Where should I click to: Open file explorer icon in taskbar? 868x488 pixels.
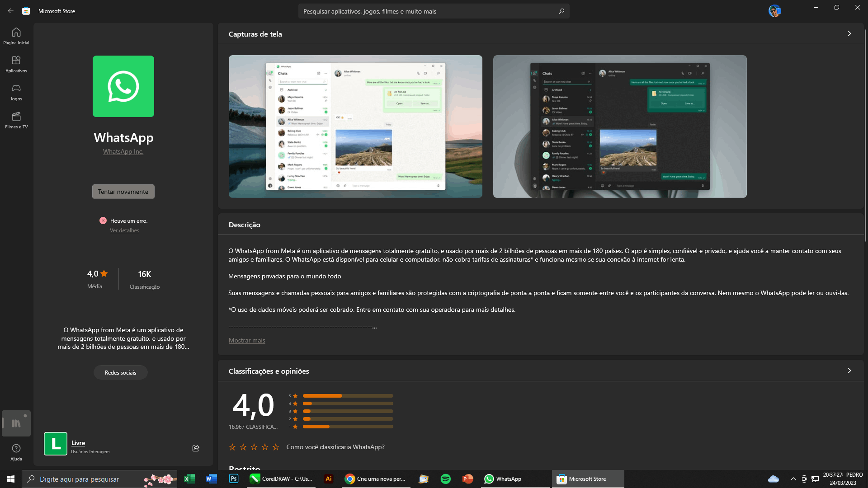424,479
